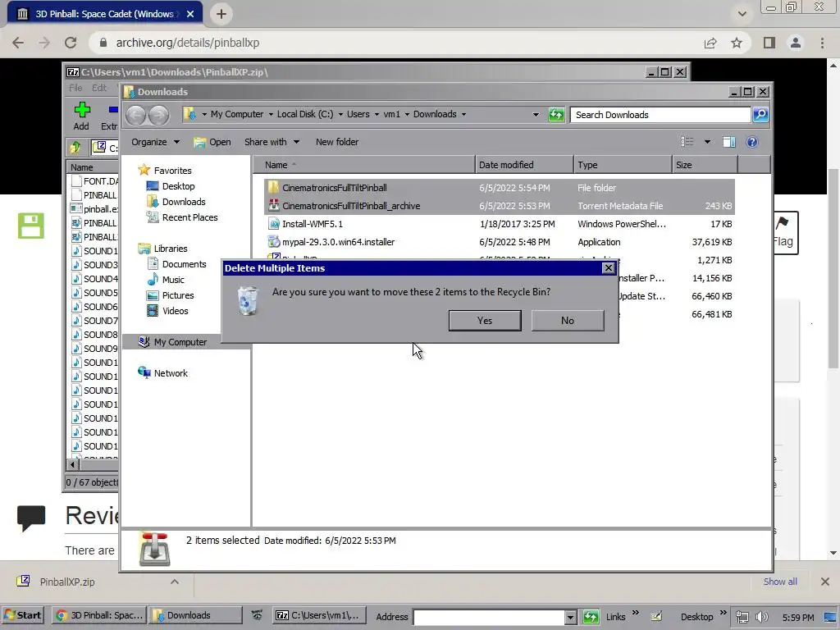This screenshot has height=630, width=840.
Task: Click Show all downloads link
Action: [x=780, y=582]
